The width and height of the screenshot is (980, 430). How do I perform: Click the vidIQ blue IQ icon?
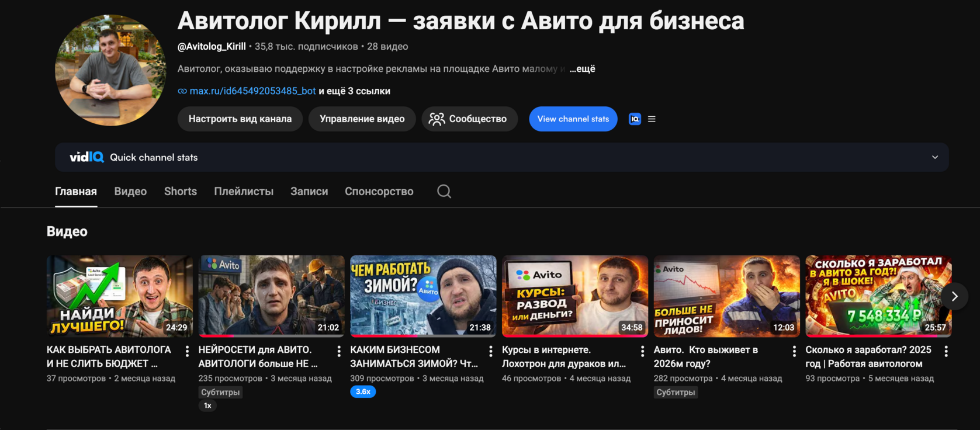635,119
